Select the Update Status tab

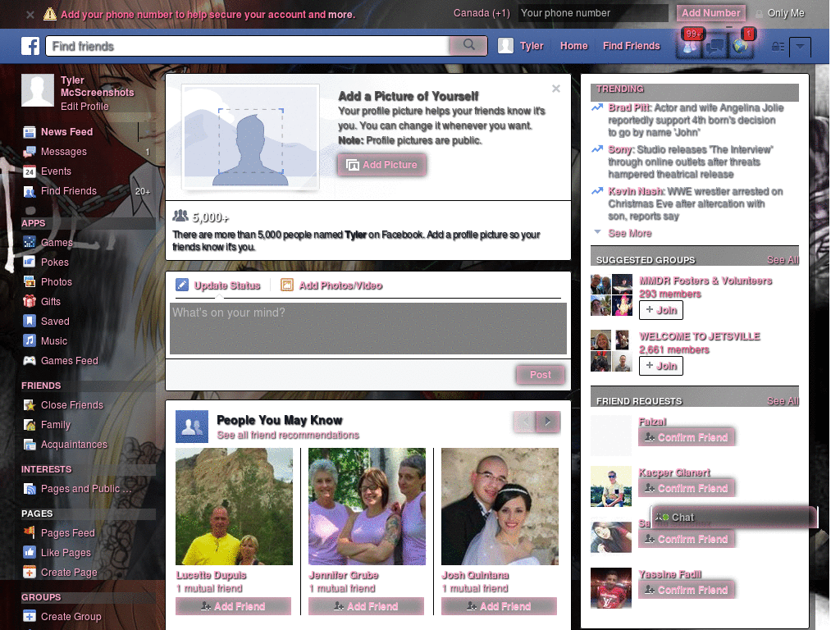218,285
